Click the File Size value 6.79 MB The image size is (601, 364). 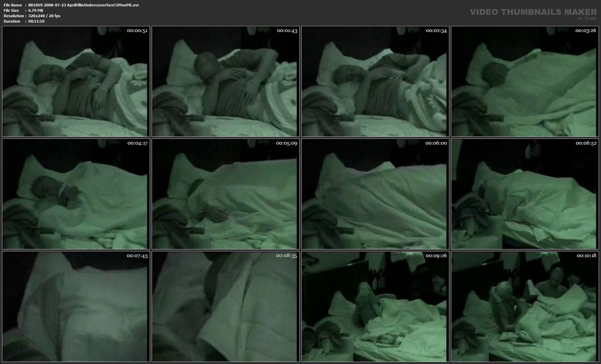pyautogui.click(x=36, y=10)
